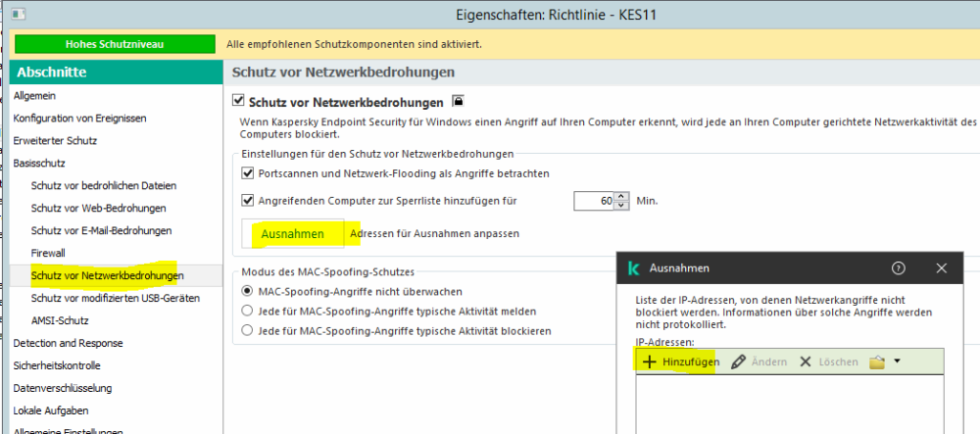Open the Datenverschlüsselung section
Image resolution: width=980 pixels, height=434 pixels.
(x=63, y=388)
